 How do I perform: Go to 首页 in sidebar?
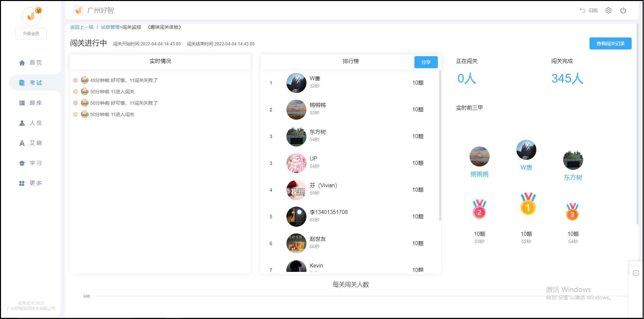31,63
